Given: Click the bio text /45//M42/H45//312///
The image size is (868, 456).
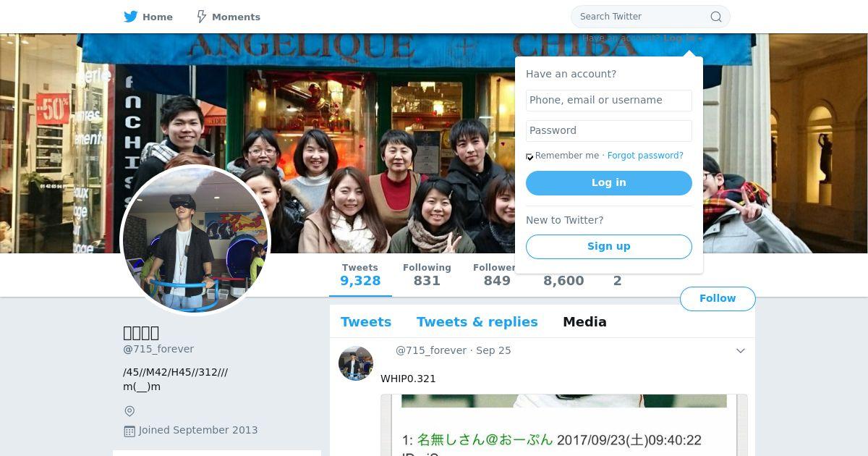Looking at the screenshot, I should click(x=176, y=372).
